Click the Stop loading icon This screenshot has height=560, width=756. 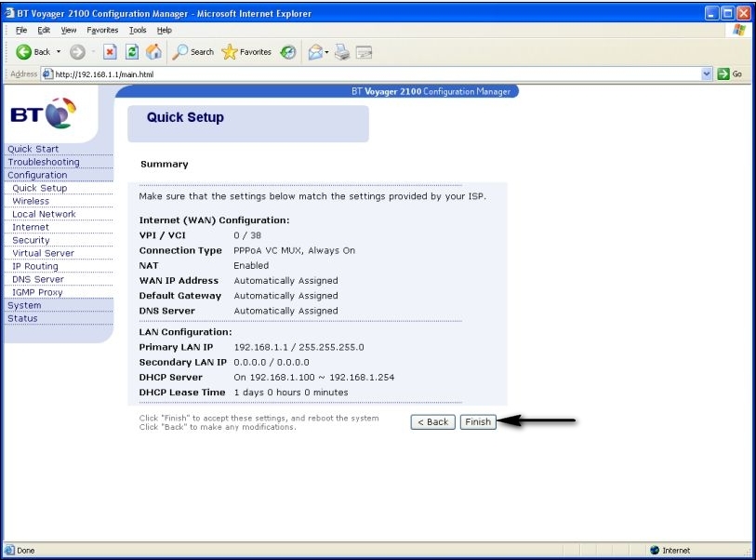coord(110,52)
